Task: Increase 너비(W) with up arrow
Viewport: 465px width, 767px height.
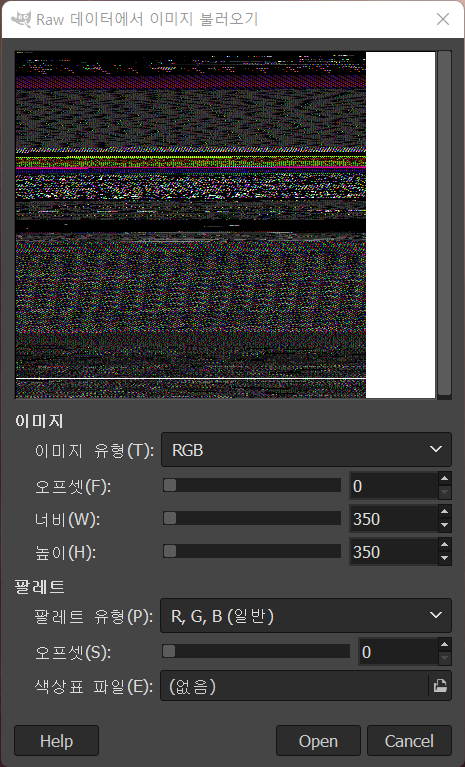Action: pyautogui.click(x=444, y=512)
